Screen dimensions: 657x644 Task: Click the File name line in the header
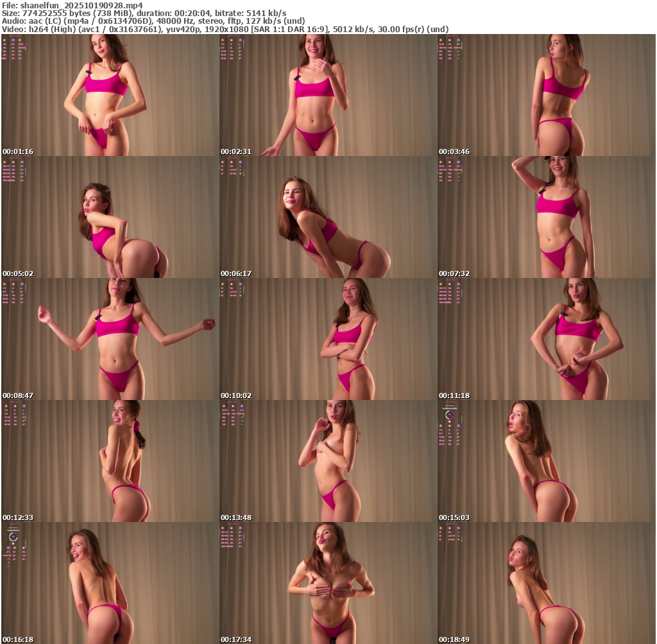pos(72,4)
